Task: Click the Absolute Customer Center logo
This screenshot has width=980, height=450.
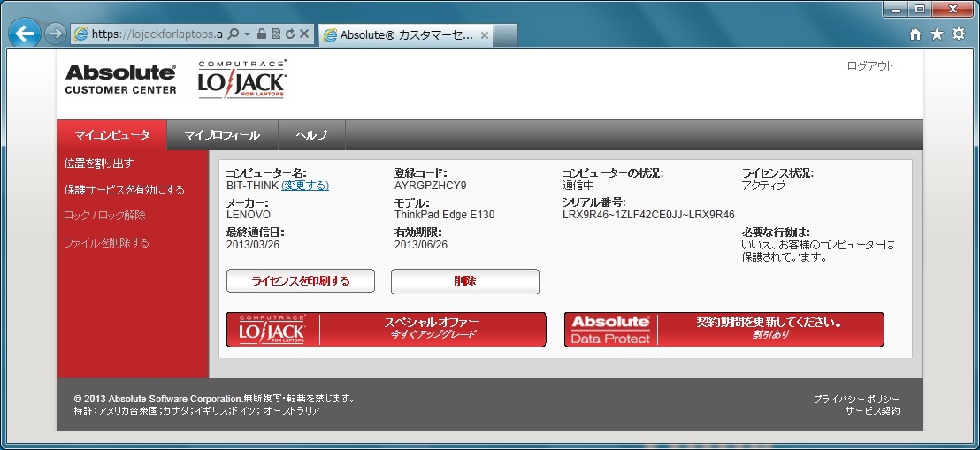Action: coord(120,79)
